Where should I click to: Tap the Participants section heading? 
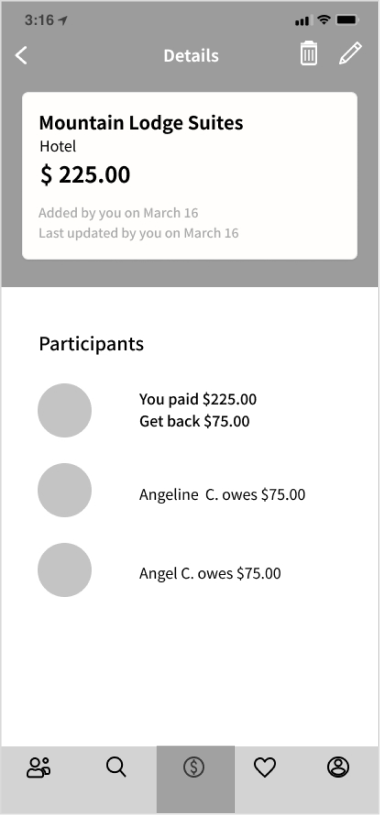click(91, 344)
